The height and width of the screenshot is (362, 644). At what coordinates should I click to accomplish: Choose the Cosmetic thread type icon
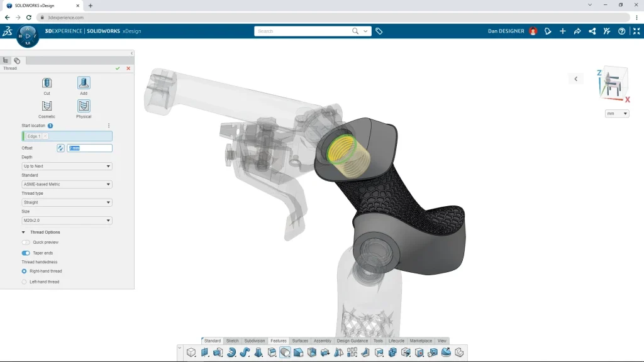point(47,107)
